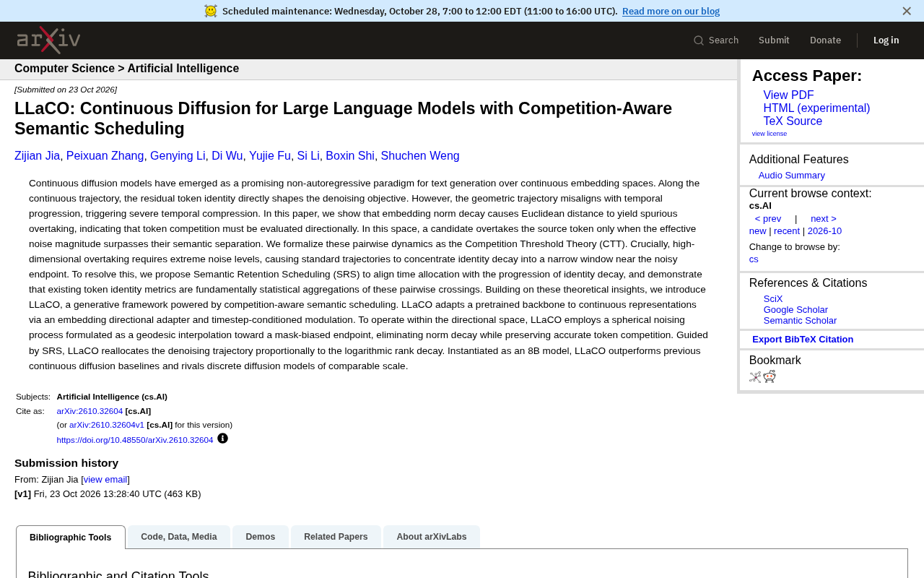This screenshot has width=924, height=578.
Task: Open Search via magnifier icon
Action: pos(699,40)
